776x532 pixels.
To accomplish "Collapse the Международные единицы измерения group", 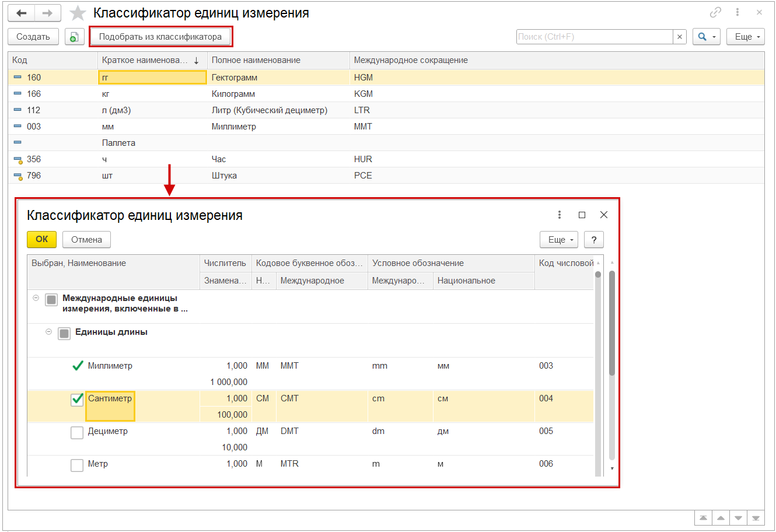I will pyautogui.click(x=36, y=298).
